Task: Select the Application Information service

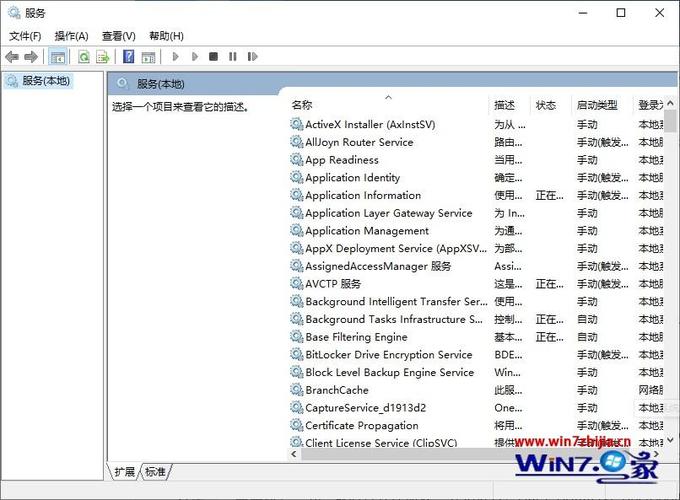Action: (476, 196)
